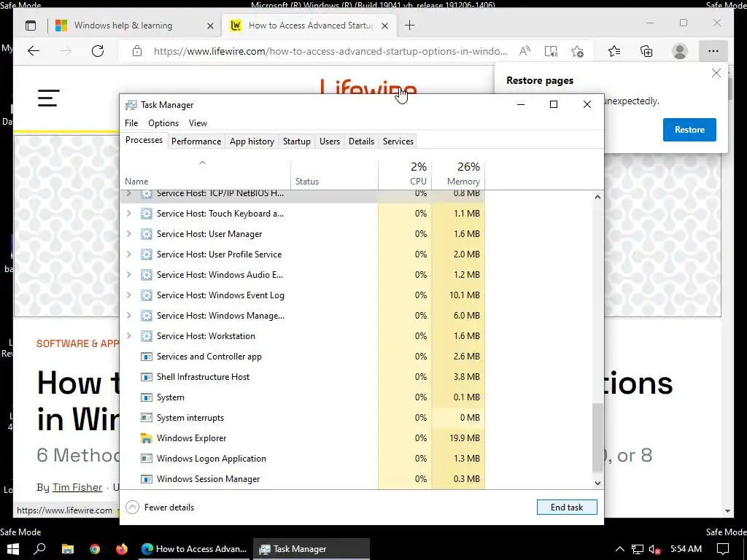This screenshot has width=747, height=560.
Task: Expand Service Host: Workstation row
Action: coord(128,336)
